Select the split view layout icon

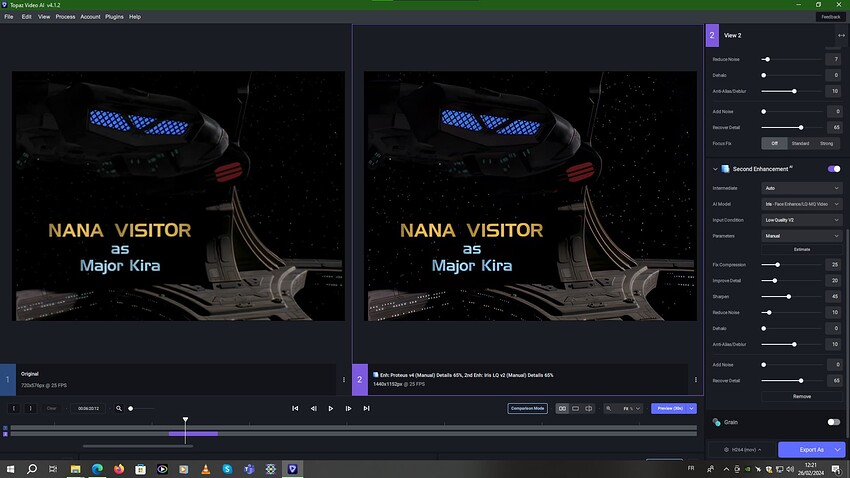coord(588,408)
